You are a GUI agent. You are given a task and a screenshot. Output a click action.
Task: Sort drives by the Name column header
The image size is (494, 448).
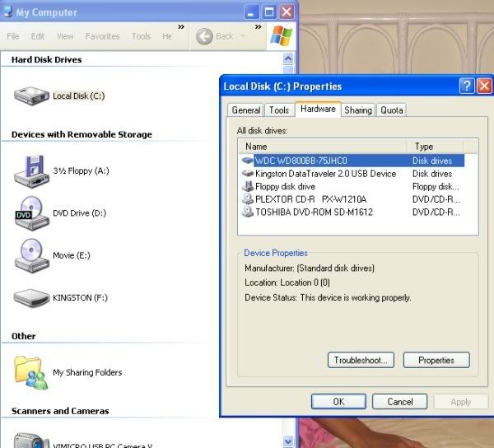tap(322, 147)
